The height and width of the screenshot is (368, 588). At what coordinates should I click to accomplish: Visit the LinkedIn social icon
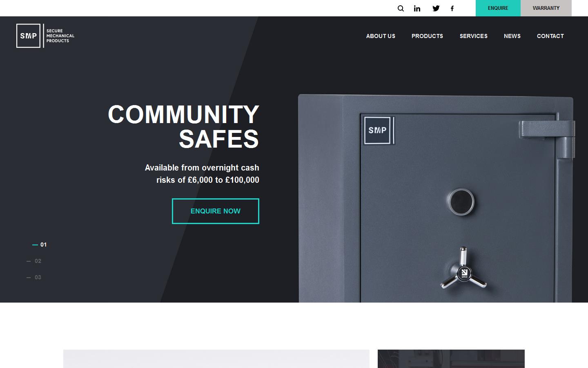pos(417,8)
